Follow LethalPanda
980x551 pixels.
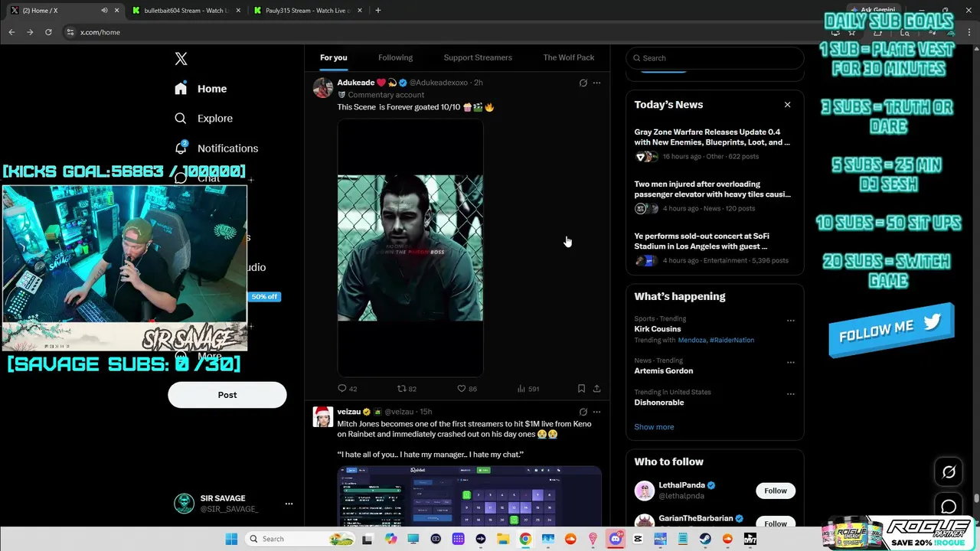(x=776, y=491)
